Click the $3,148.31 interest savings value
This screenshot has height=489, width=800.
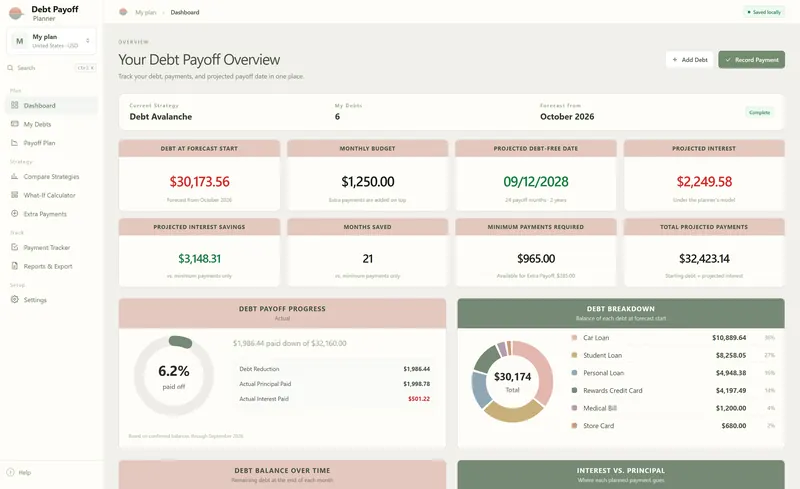[x=199, y=259]
